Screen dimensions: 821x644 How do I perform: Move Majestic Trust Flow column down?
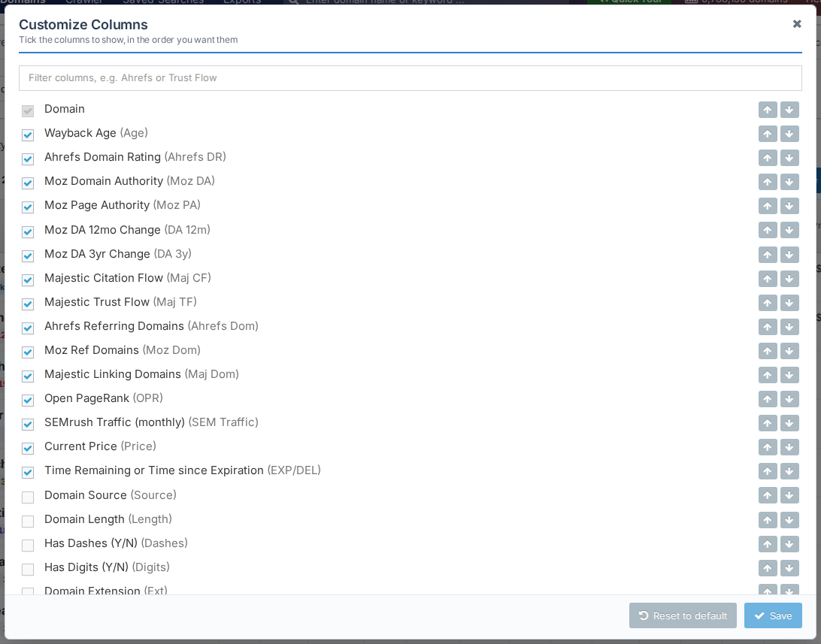point(789,303)
